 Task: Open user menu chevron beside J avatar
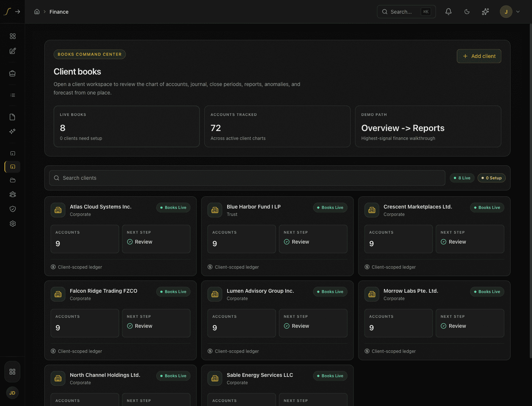pos(518,11)
